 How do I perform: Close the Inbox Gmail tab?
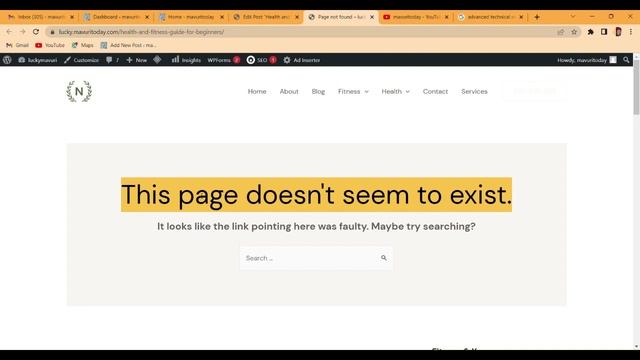(72, 17)
